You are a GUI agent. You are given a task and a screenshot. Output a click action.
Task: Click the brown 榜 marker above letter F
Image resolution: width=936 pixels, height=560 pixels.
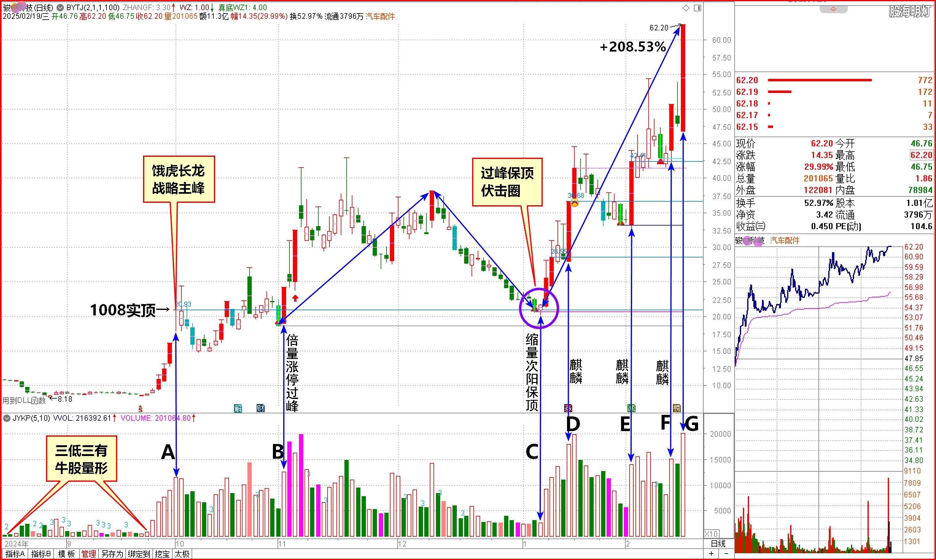pyautogui.click(x=677, y=408)
